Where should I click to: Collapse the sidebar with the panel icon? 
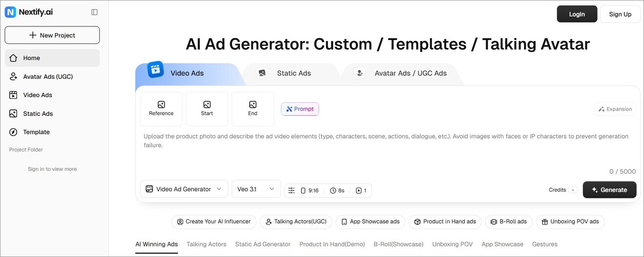(94, 12)
